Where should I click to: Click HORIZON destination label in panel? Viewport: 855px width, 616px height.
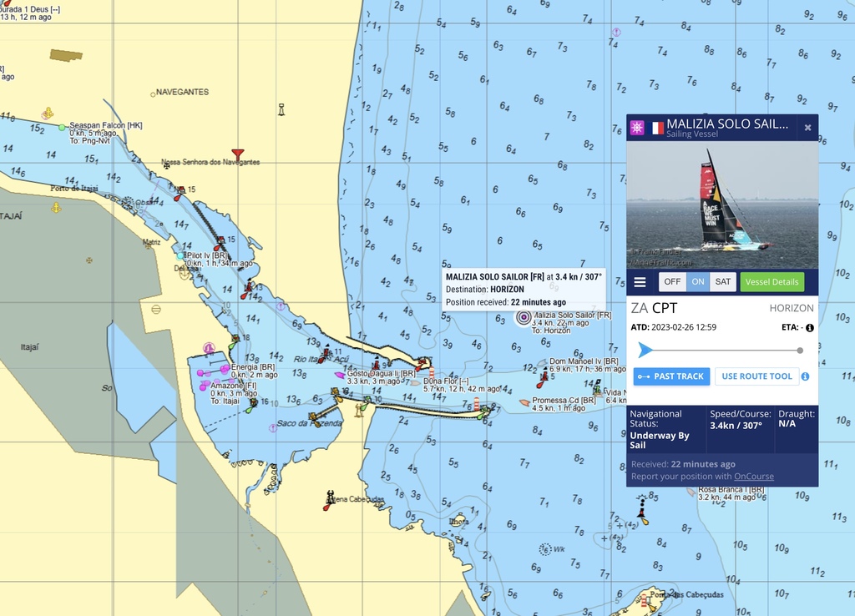click(x=792, y=308)
